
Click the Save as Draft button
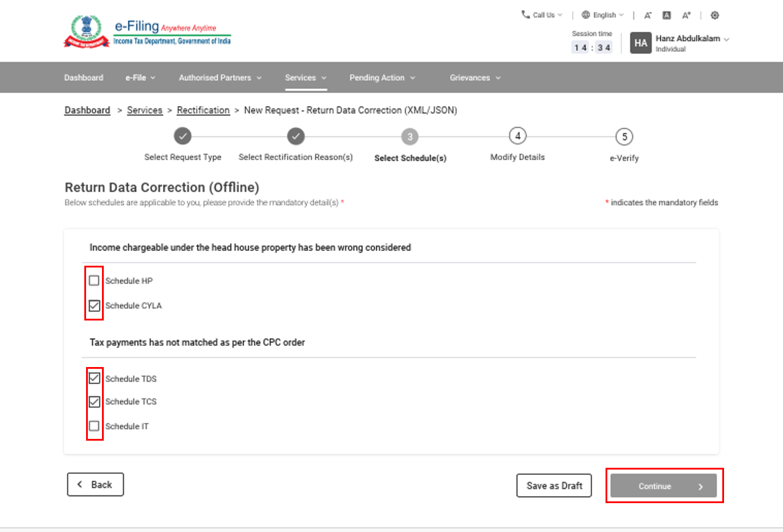[554, 486]
